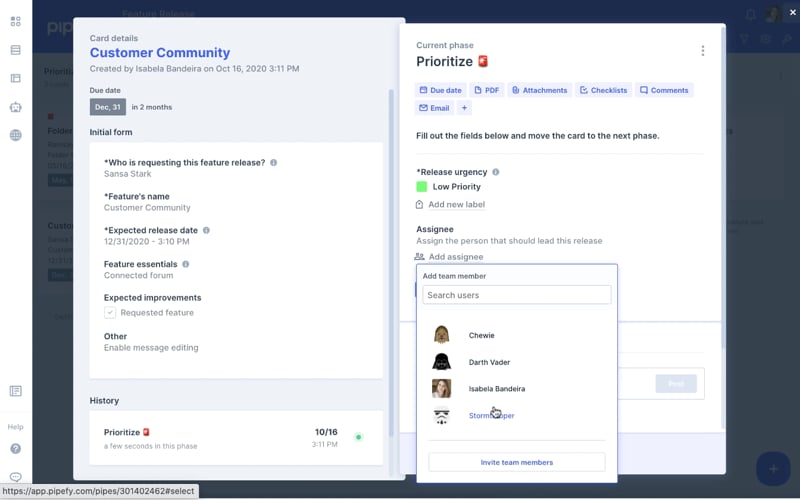Open the Add assignee selector
The image size is (800, 500).
click(455, 257)
